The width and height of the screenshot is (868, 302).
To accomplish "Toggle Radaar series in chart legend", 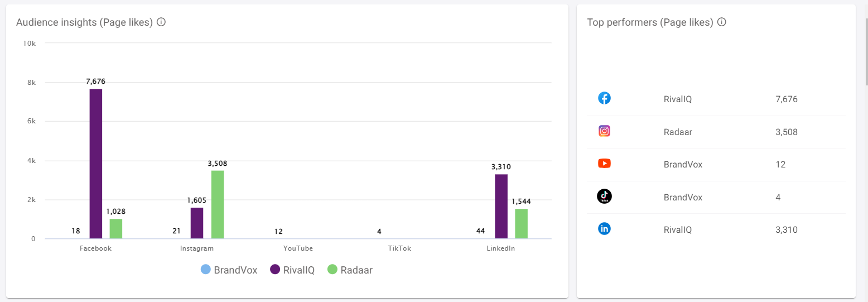I will (x=350, y=270).
